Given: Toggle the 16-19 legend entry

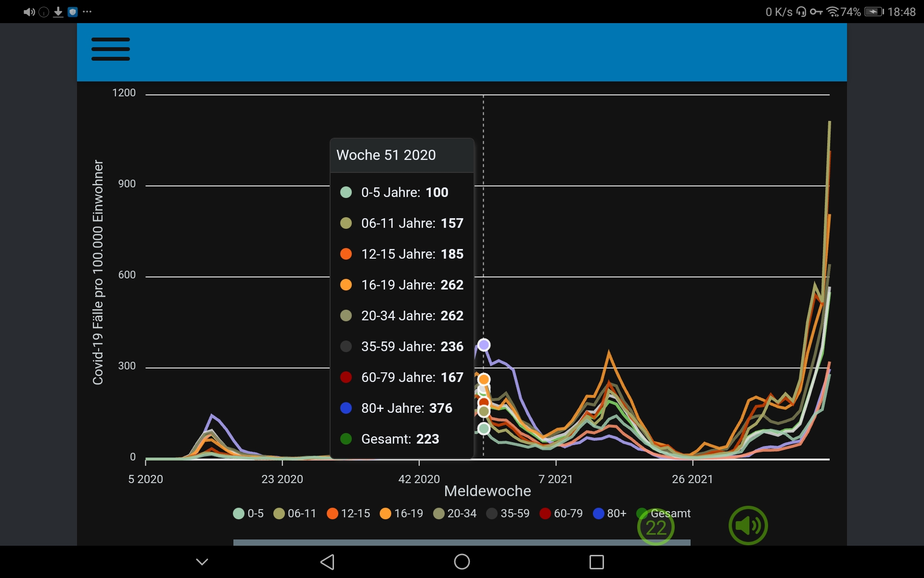Looking at the screenshot, I should [401, 513].
